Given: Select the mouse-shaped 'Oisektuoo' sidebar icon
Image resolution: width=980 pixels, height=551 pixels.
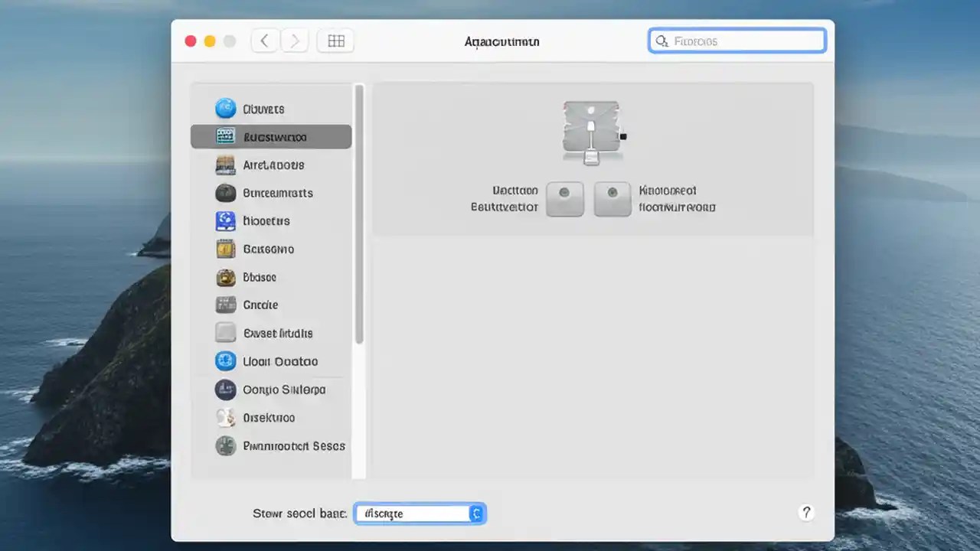Looking at the screenshot, I should pos(225,417).
